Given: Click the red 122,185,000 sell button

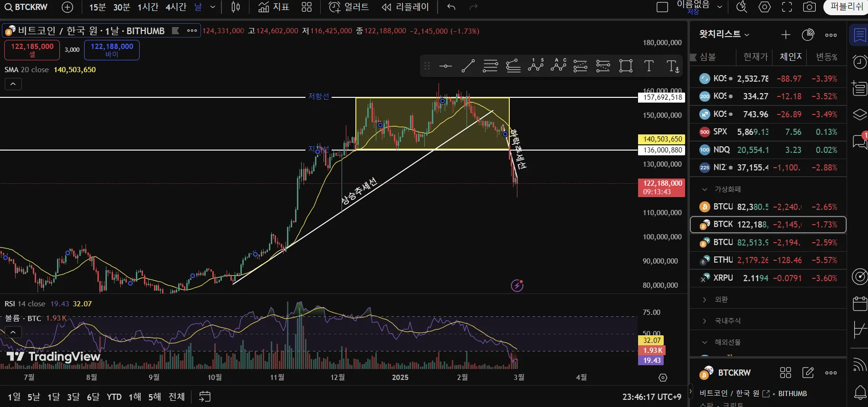Looking at the screenshot, I should [32, 50].
